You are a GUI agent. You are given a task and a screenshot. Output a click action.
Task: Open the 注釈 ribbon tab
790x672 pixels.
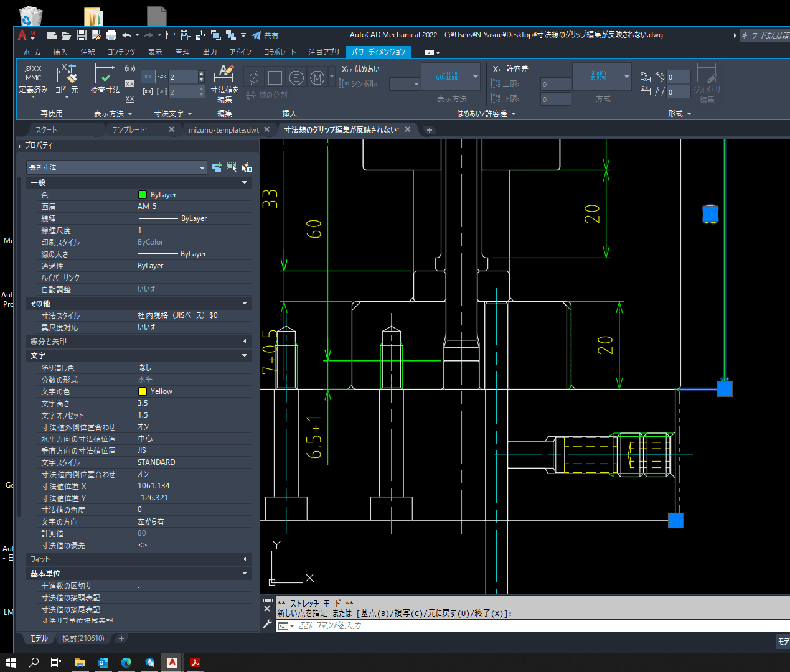point(88,52)
